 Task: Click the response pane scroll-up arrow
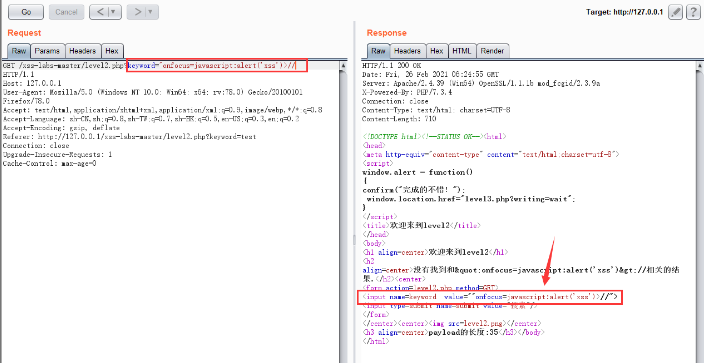tap(700, 66)
